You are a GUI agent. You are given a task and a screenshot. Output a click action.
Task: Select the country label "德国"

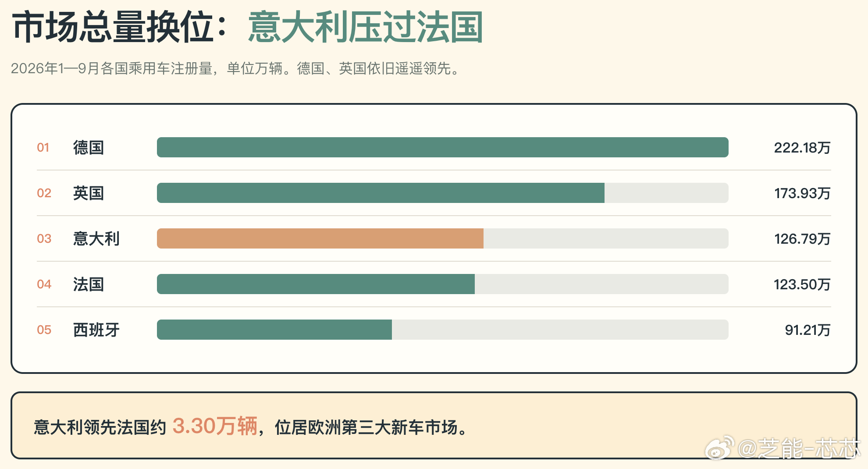coord(89,147)
